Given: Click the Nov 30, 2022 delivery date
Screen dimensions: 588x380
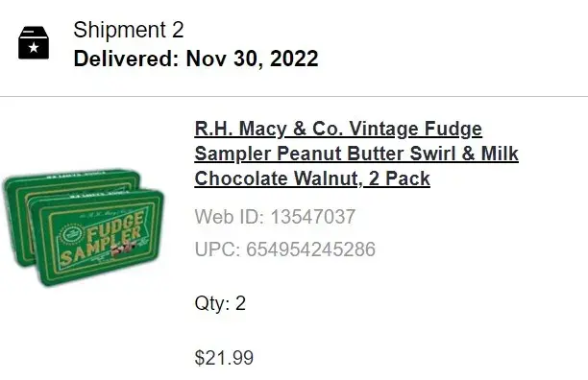Looking at the screenshot, I should 252,59.
